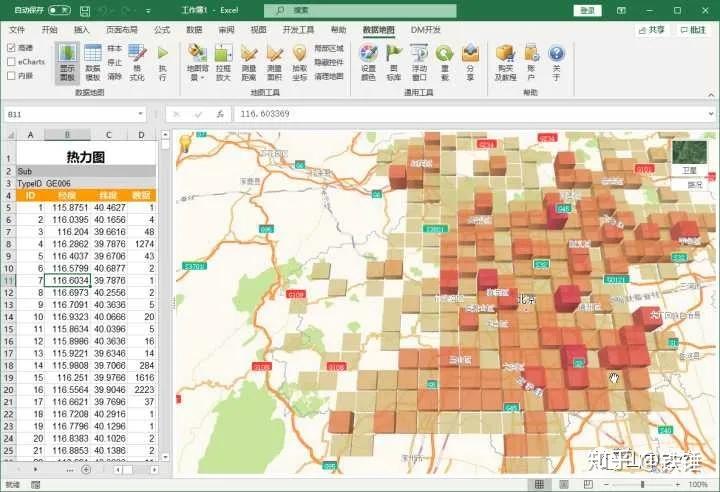
Task: Select the 拉框放大 box zoom tool
Action: point(223,63)
